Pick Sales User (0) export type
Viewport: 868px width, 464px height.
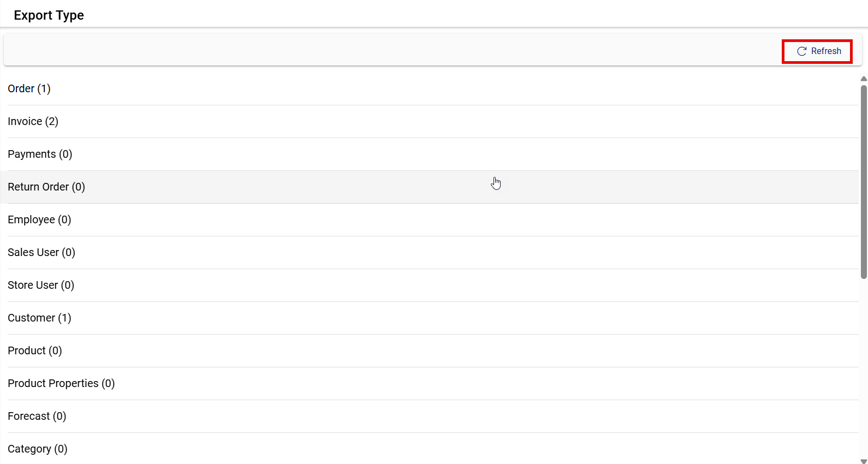point(41,252)
